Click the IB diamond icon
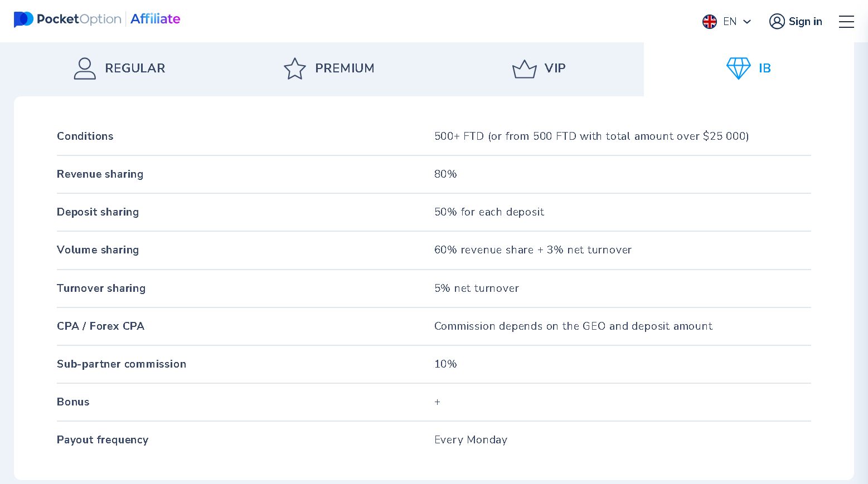The height and width of the screenshot is (484, 868). [x=738, y=69]
